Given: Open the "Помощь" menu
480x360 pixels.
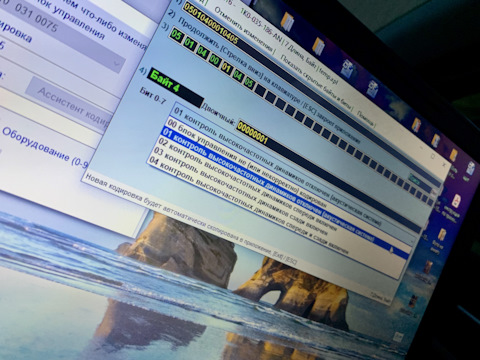Looking at the screenshot, I should (366, 119).
